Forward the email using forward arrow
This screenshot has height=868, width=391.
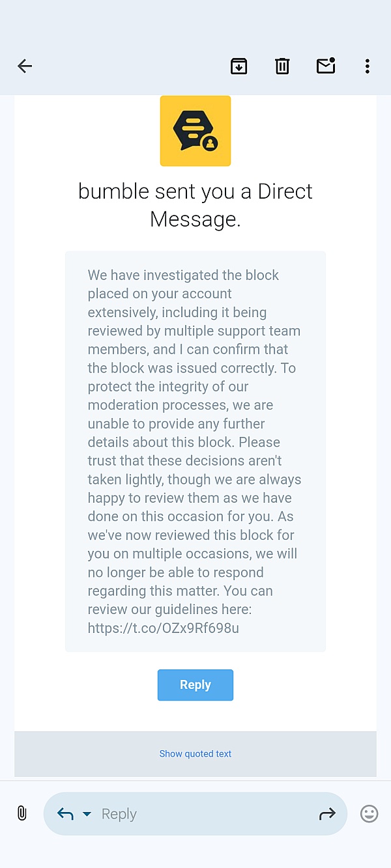click(x=327, y=813)
